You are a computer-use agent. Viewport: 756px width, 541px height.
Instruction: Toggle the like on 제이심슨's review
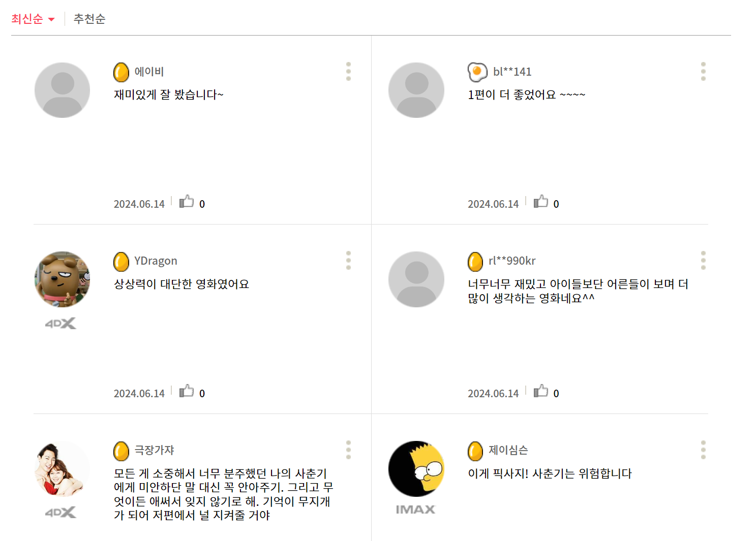pos(541,538)
